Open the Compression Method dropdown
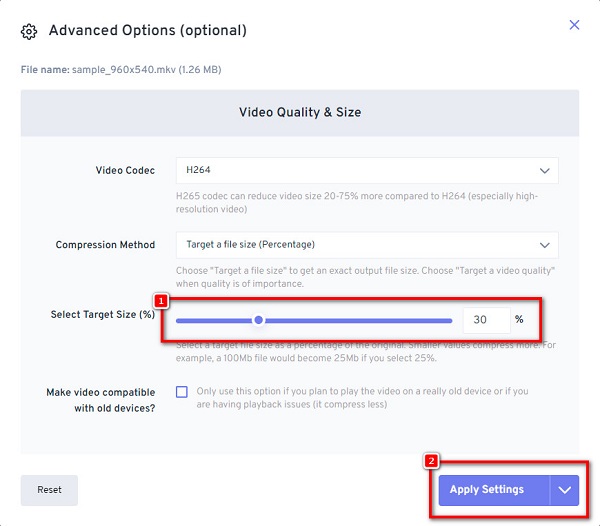The height and width of the screenshot is (526, 600). [367, 245]
